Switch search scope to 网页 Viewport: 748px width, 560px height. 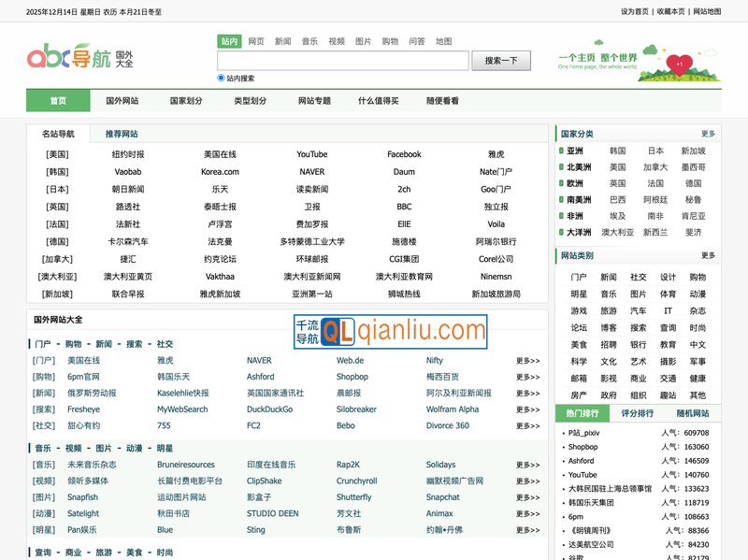pos(253,41)
